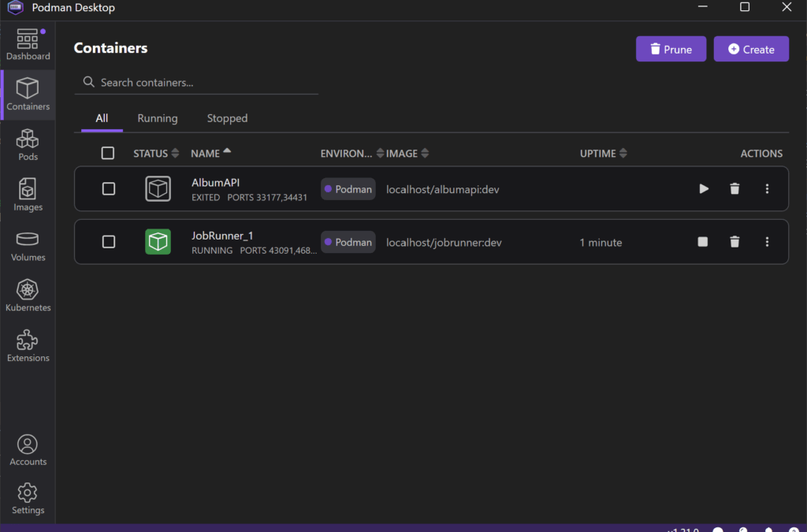Screen dimensions: 807x532
Task: Click the Prune button
Action: (x=671, y=49)
